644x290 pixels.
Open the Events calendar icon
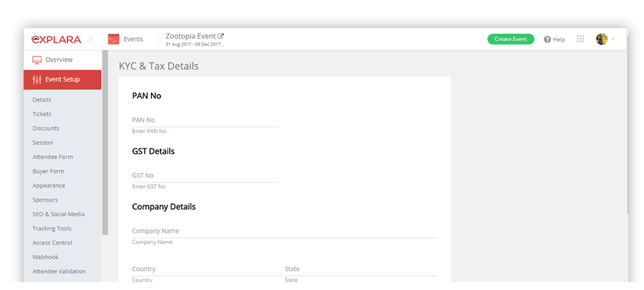click(x=113, y=39)
